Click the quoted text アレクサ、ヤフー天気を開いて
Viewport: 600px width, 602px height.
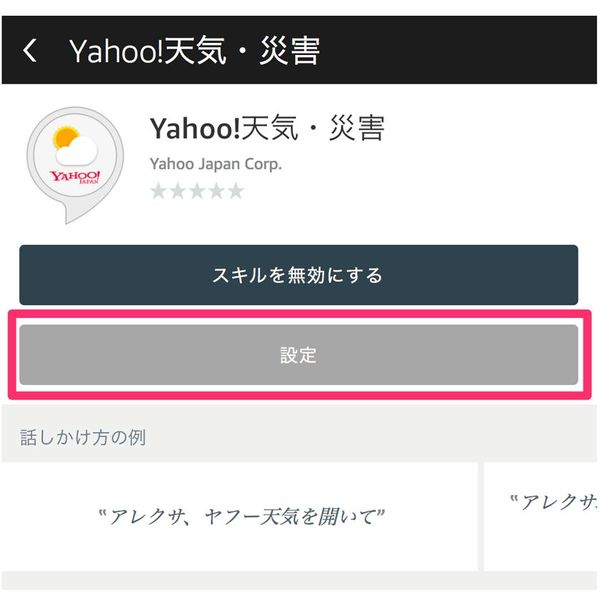pyautogui.click(x=242, y=517)
